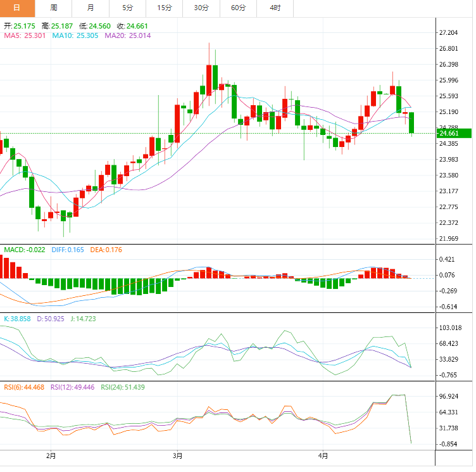Click the 33.829 KDJ axis label
Image resolution: width=476 pixels, height=472 pixels.
coord(449,360)
